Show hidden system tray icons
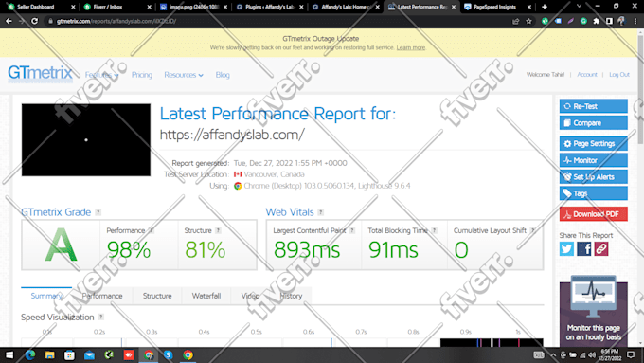The height and width of the screenshot is (363, 644). [553, 354]
